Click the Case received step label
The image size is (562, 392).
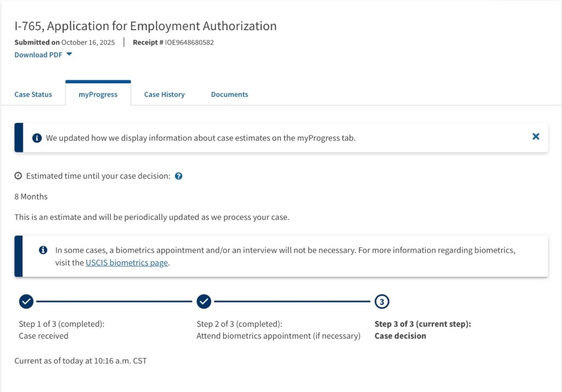click(x=43, y=336)
